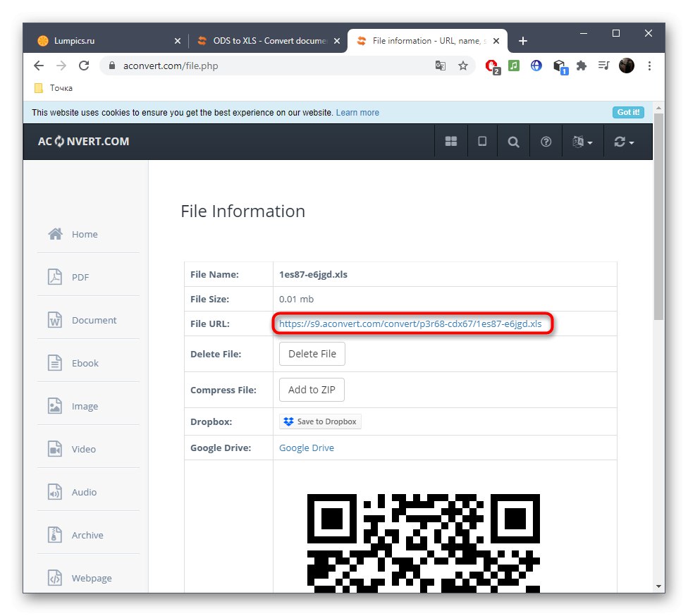This screenshot has width=688, height=616.
Task: Close the ODS to XLS tab
Action: click(x=336, y=41)
